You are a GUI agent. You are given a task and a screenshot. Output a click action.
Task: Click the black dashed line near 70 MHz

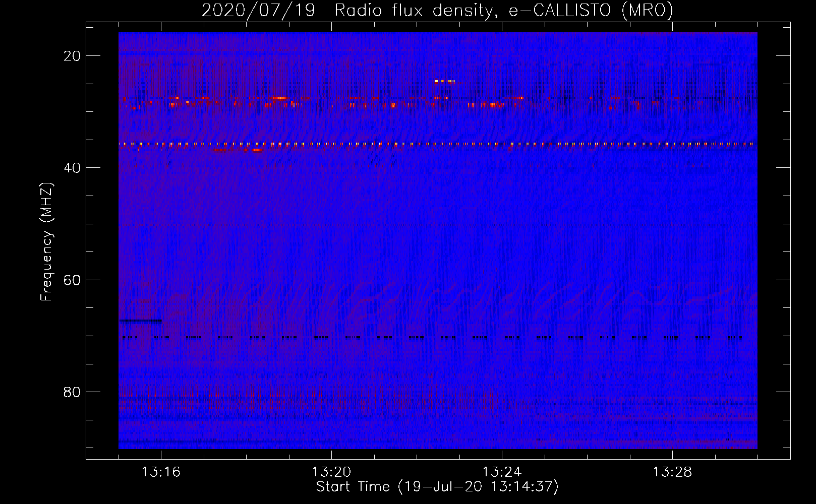point(432,338)
